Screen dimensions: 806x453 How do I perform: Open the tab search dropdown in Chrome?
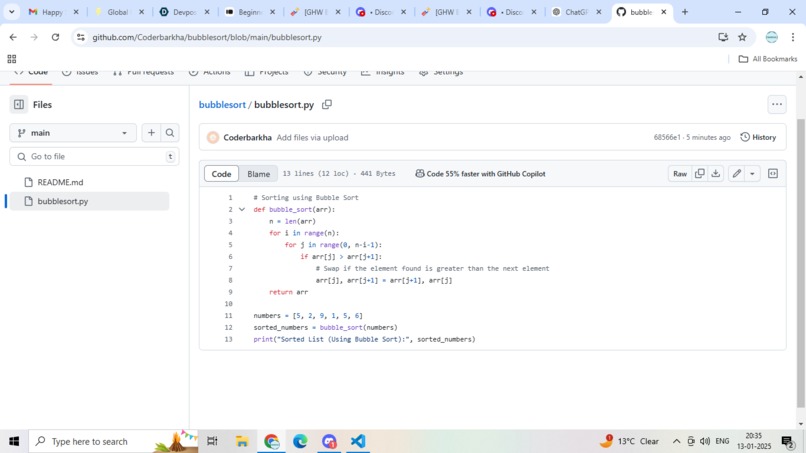(11, 12)
